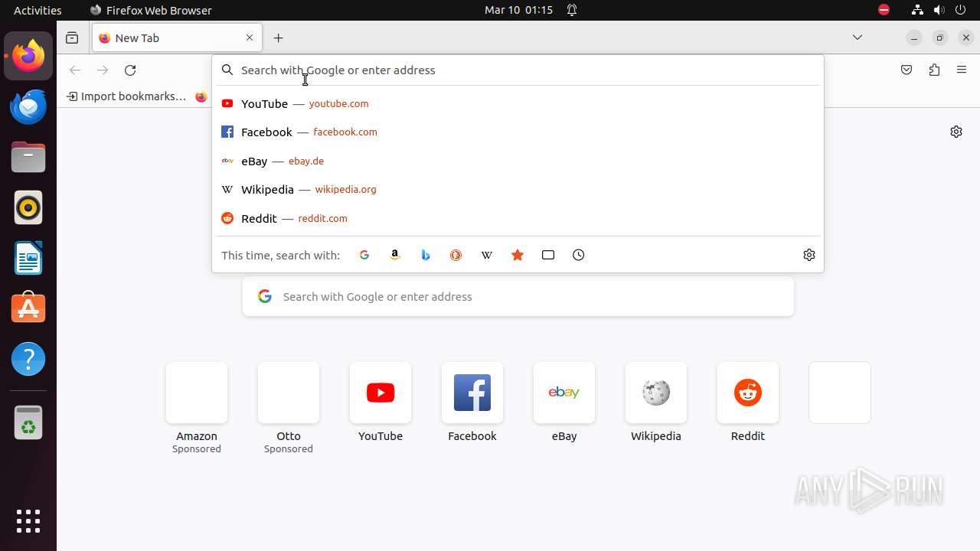Click the forward navigation arrow
Screen dimensions: 980x551
[103, 70]
